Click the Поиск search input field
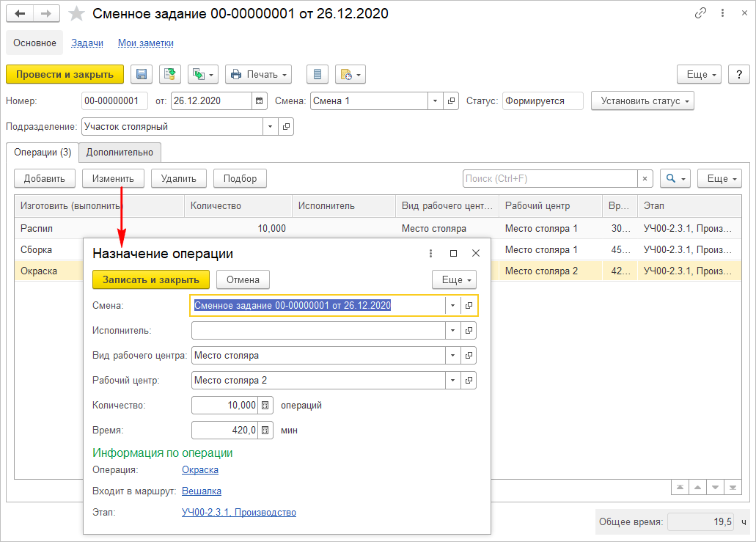This screenshot has width=756, height=542. (549, 178)
